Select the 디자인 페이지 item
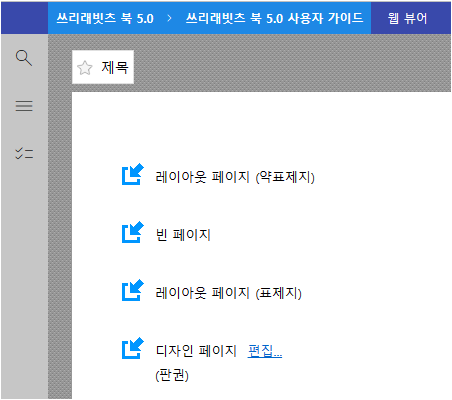Screen dimensions: 452x400 [196, 351]
